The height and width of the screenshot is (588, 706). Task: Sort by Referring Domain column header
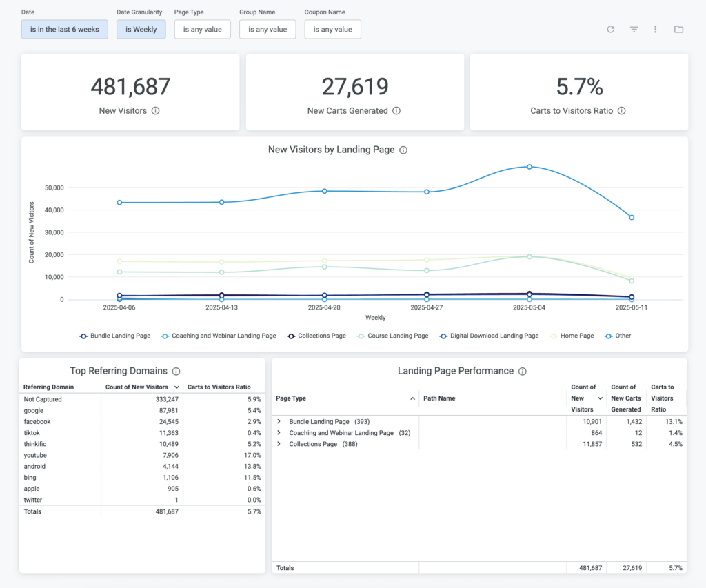(x=48, y=387)
